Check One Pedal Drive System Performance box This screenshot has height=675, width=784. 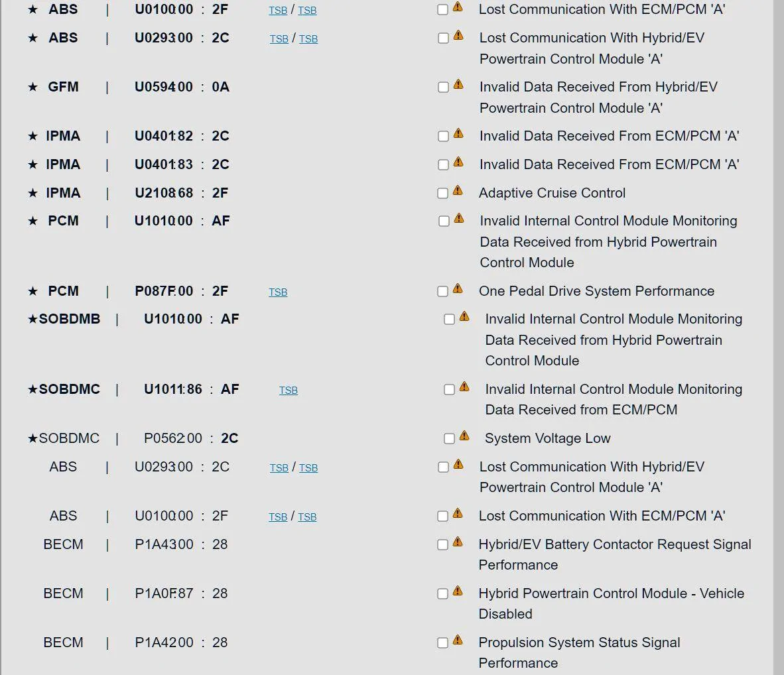click(x=442, y=292)
